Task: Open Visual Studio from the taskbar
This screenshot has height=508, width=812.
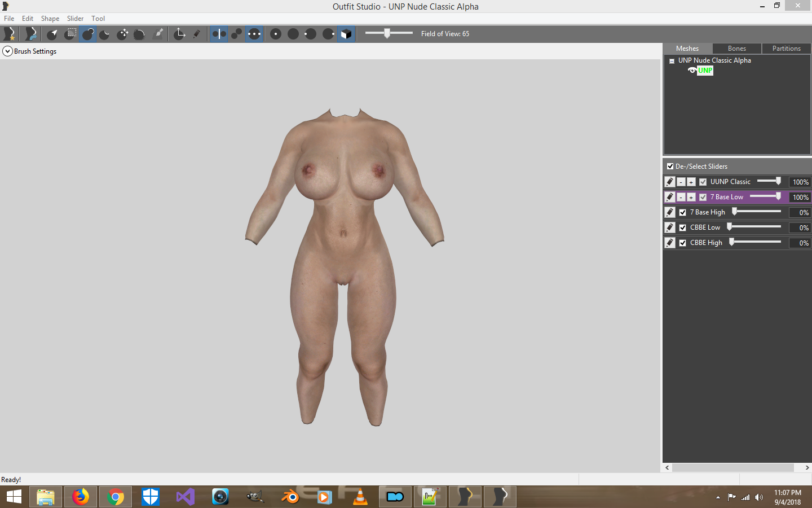Action: click(x=186, y=497)
